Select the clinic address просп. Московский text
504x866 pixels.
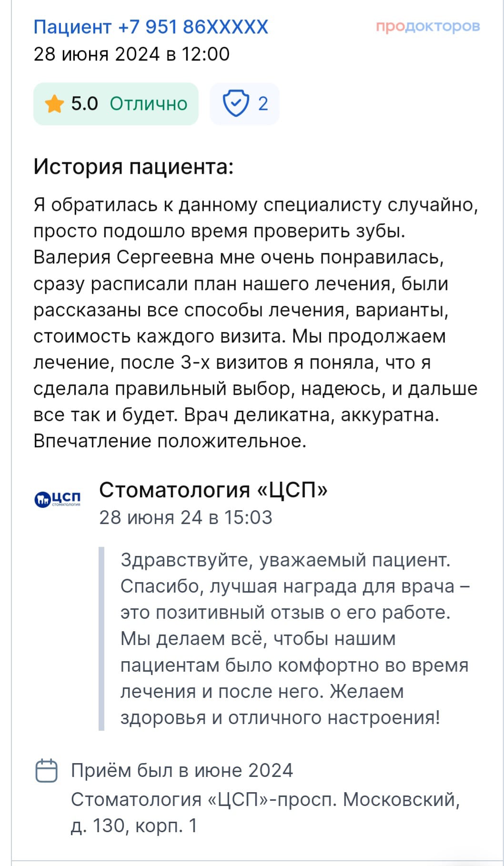click(x=265, y=799)
